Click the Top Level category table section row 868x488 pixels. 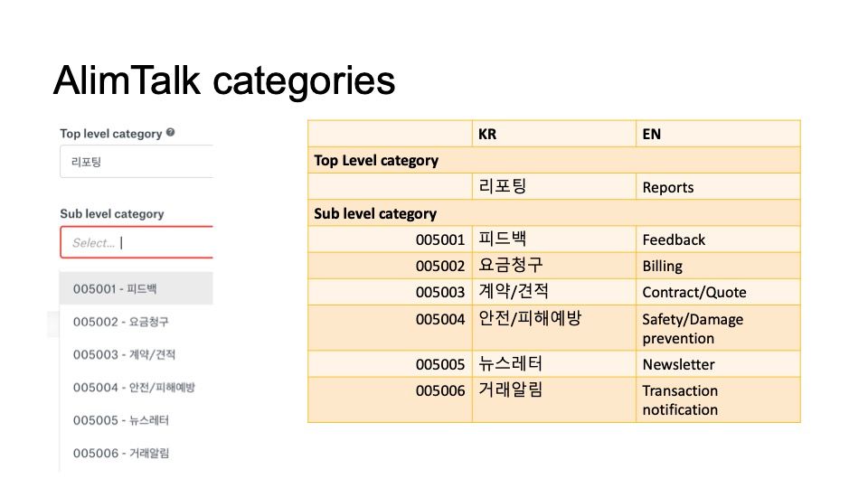(554, 161)
